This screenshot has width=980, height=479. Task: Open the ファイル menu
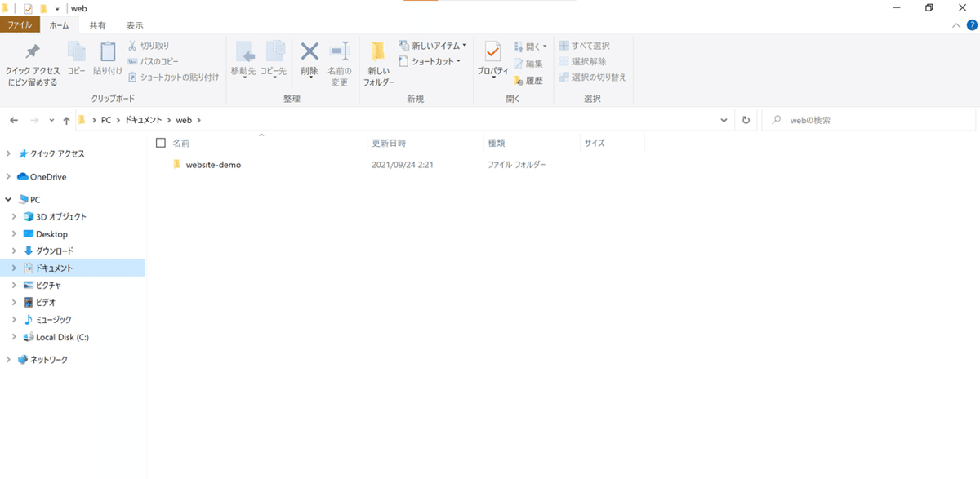19,25
